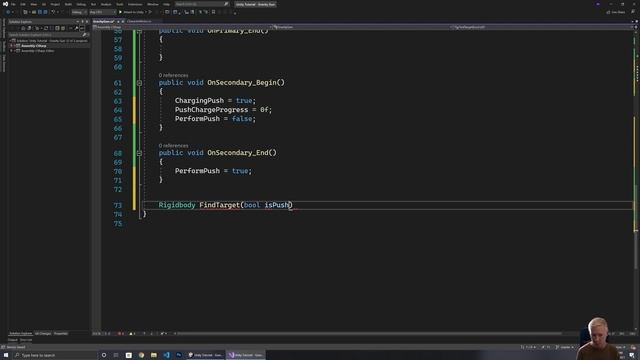Click the Navigate Backward toolbar icon
The width and height of the screenshot is (640, 360).
8,12
